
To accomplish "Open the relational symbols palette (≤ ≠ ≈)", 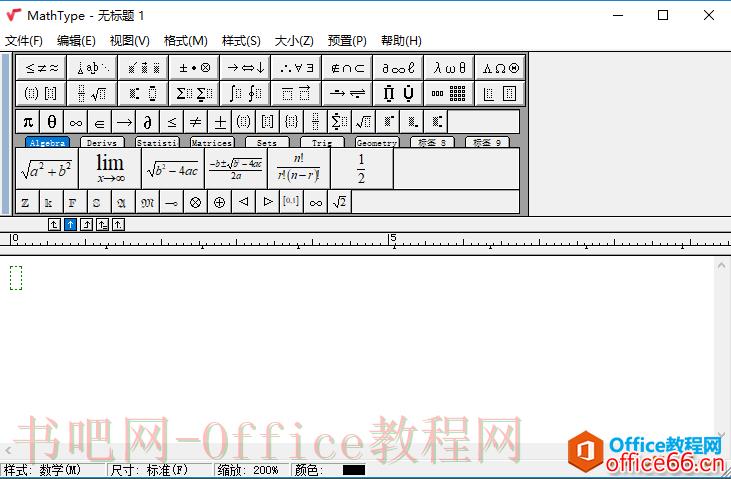I will (41, 68).
